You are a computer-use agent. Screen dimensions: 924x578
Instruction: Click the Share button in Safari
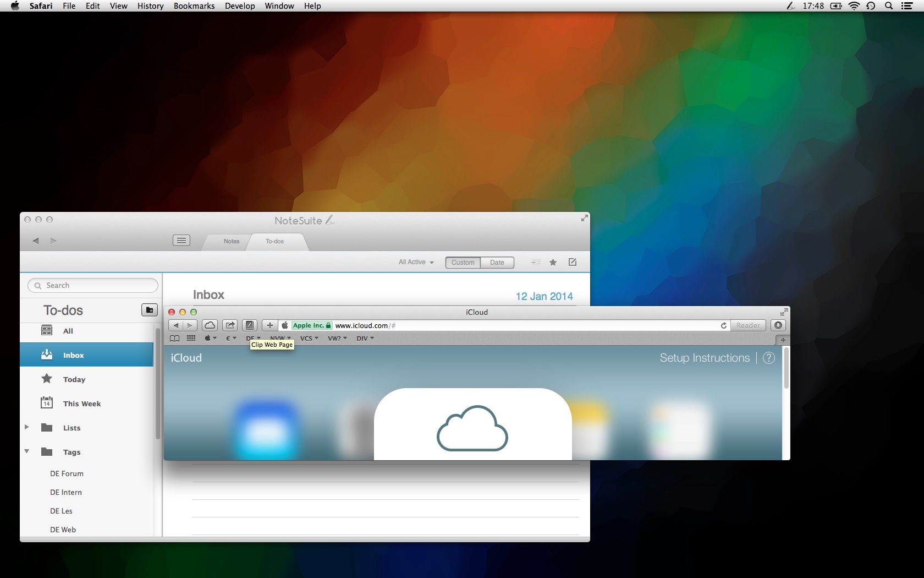(230, 325)
